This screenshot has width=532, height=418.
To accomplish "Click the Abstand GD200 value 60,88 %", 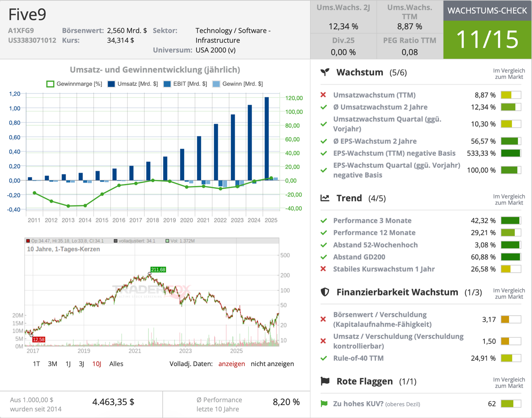I will coord(483,257).
